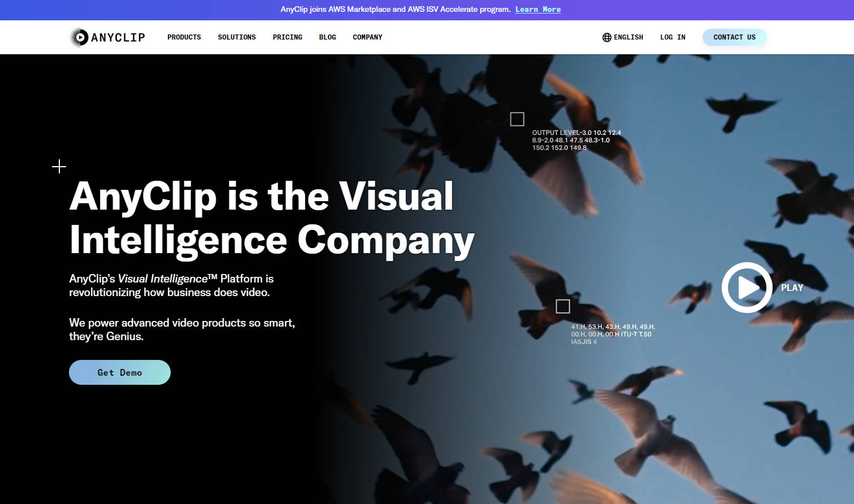Click the lower square marker over the birds
This screenshot has width=854, height=504.
tap(563, 306)
